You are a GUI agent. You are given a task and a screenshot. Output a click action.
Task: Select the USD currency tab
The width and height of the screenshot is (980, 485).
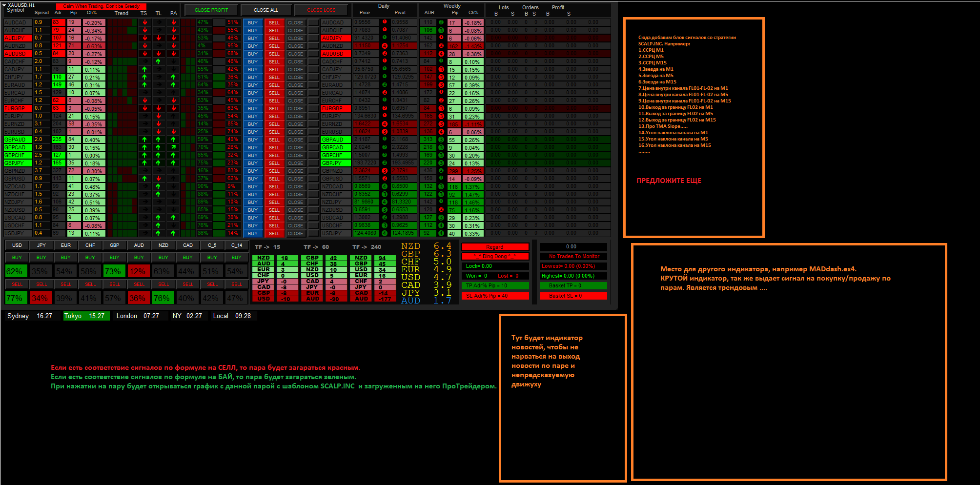[x=17, y=245]
